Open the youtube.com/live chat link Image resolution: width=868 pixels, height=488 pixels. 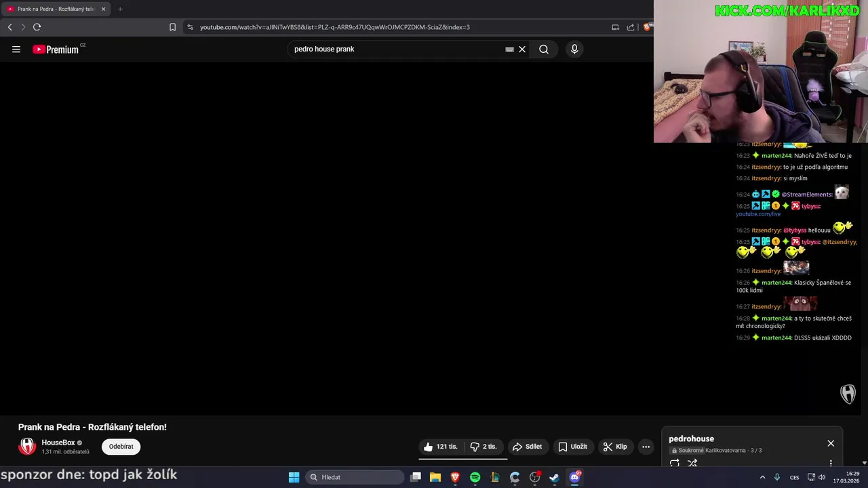pos(758,214)
